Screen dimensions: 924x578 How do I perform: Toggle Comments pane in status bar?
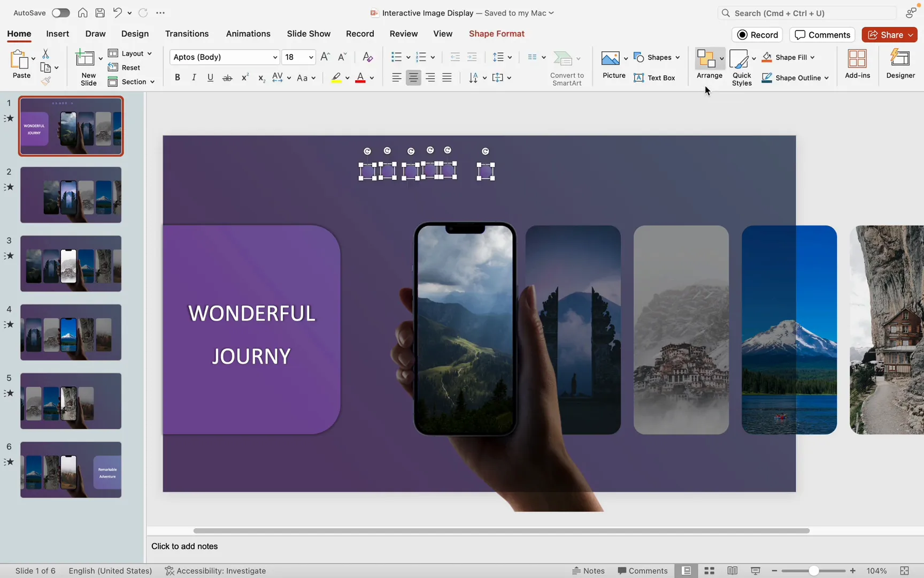(x=642, y=571)
